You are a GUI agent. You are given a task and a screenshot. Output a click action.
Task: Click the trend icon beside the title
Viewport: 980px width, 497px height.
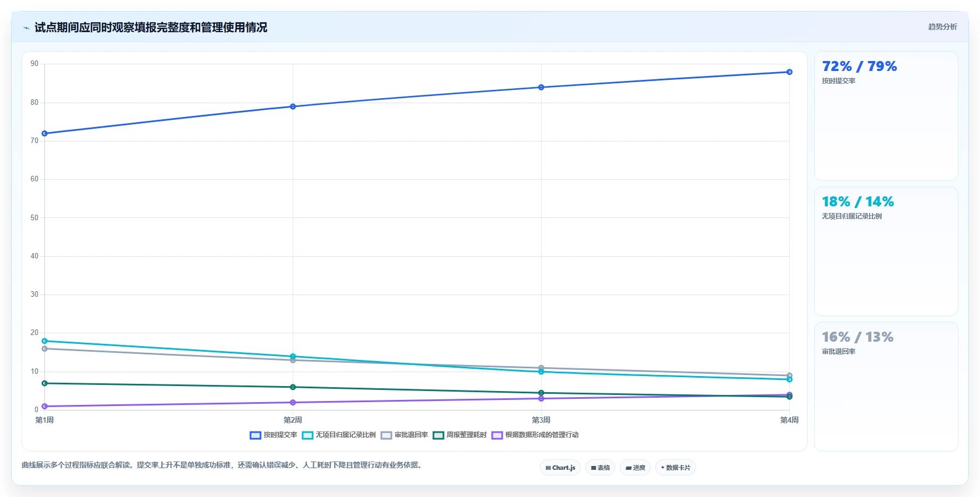26,28
